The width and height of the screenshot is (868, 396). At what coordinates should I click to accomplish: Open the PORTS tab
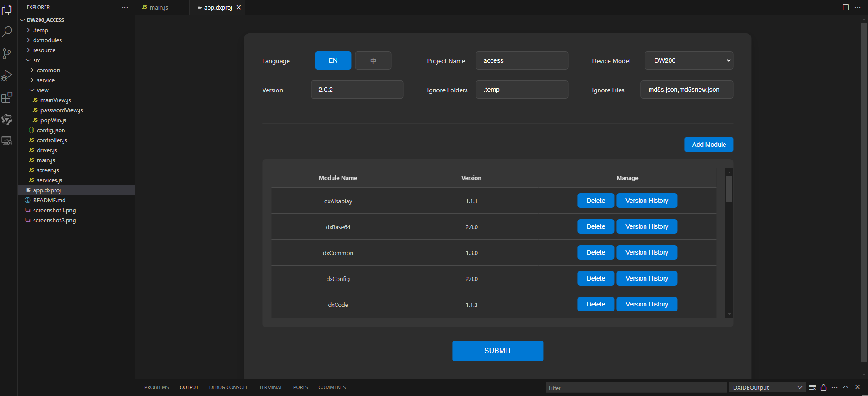(x=300, y=387)
